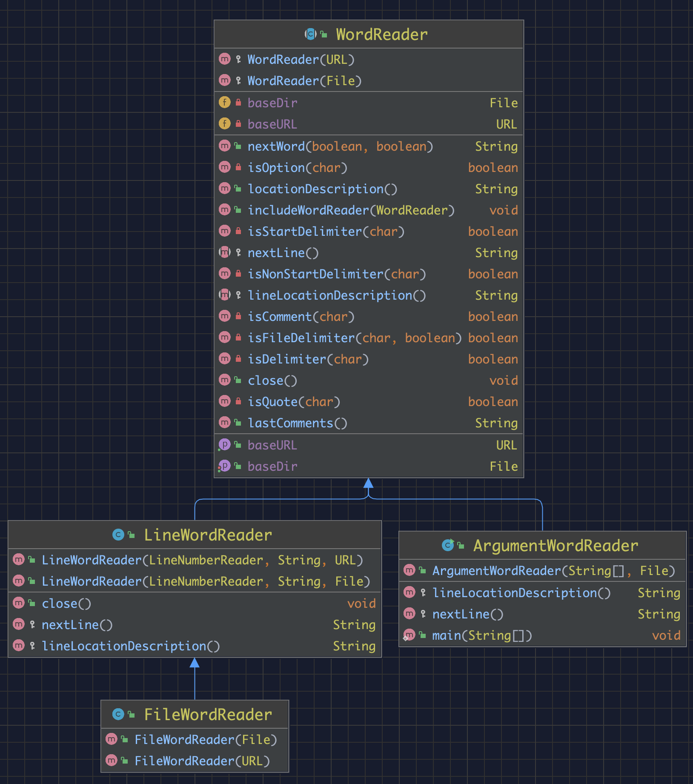Click the field icon next to baseURL URL
Viewport: 693px width, 784px height.
225,124
